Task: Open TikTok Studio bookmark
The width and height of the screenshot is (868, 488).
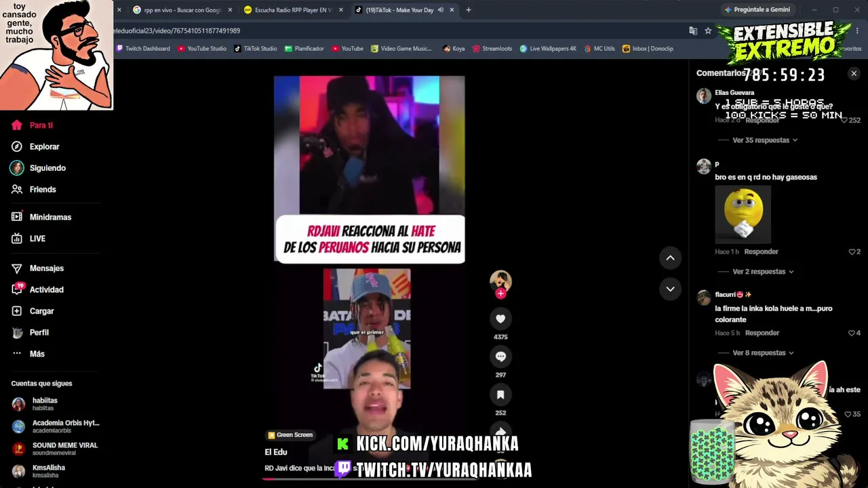Action: 256,49
